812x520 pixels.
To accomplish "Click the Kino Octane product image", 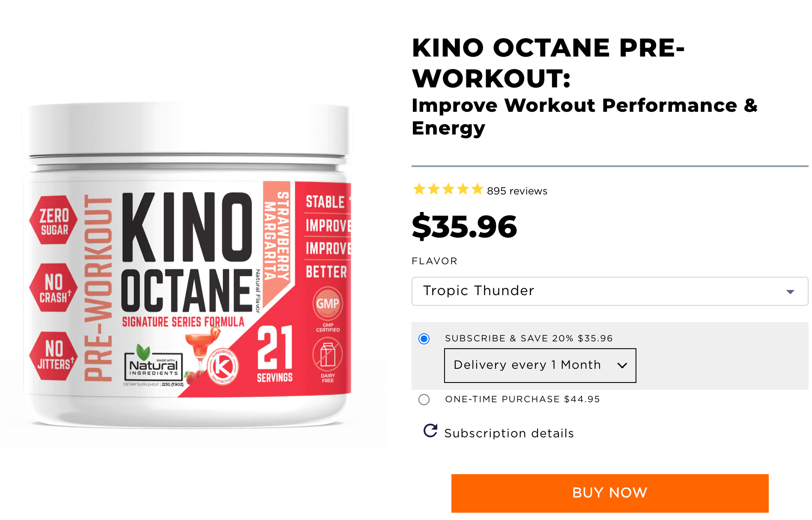I will pos(188,265).
